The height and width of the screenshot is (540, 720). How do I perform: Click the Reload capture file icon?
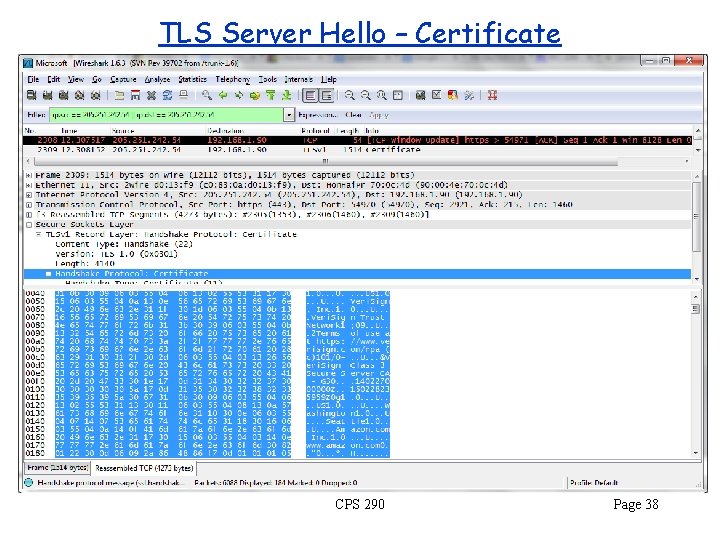click(x=167, y=96)
